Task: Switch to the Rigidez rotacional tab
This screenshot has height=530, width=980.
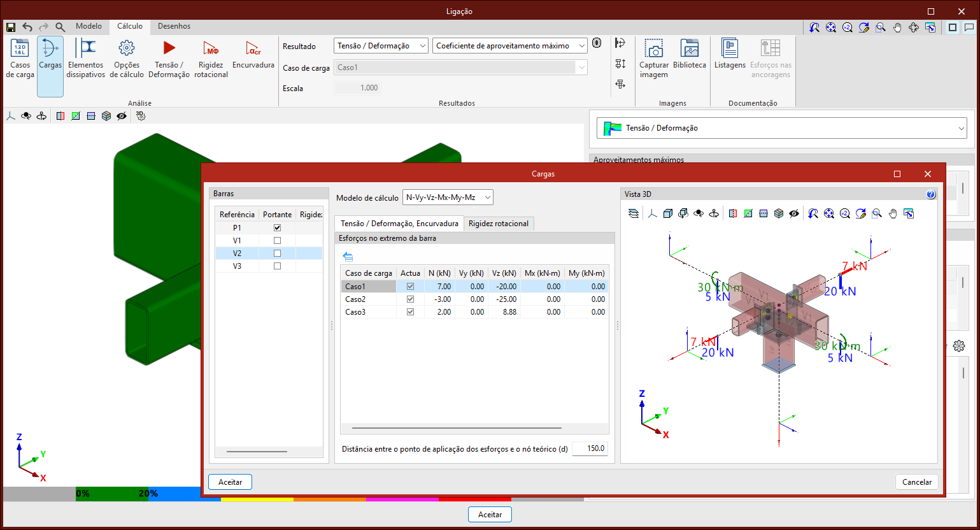Action: tap(499, 224)
